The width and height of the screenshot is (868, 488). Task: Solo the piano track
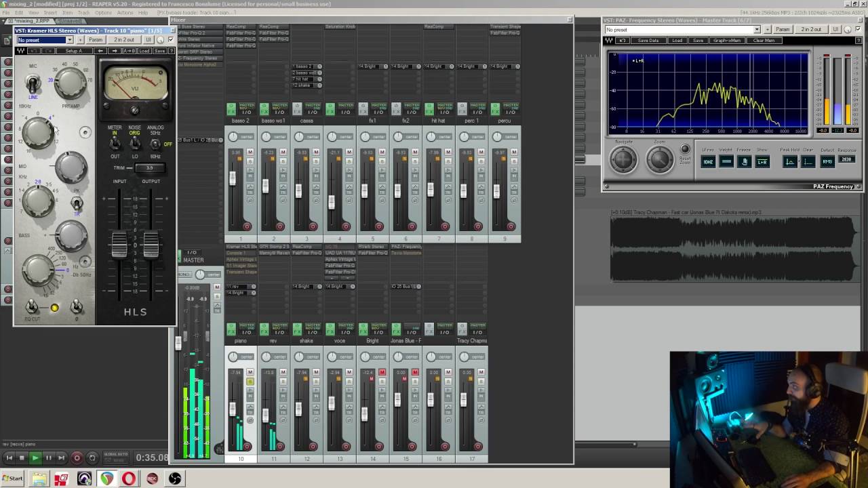click(x=250, y=382)
